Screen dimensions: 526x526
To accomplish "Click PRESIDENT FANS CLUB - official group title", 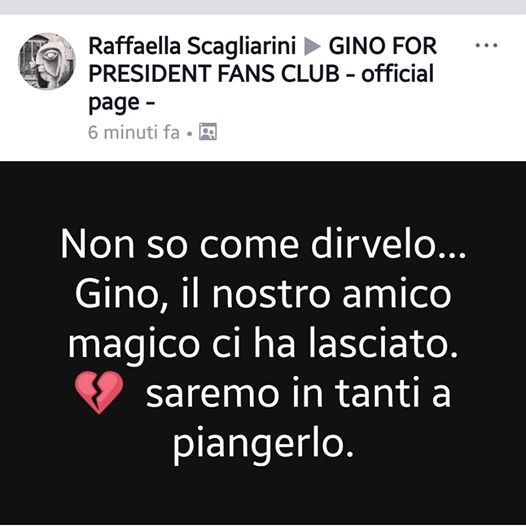I will point(261,74).
